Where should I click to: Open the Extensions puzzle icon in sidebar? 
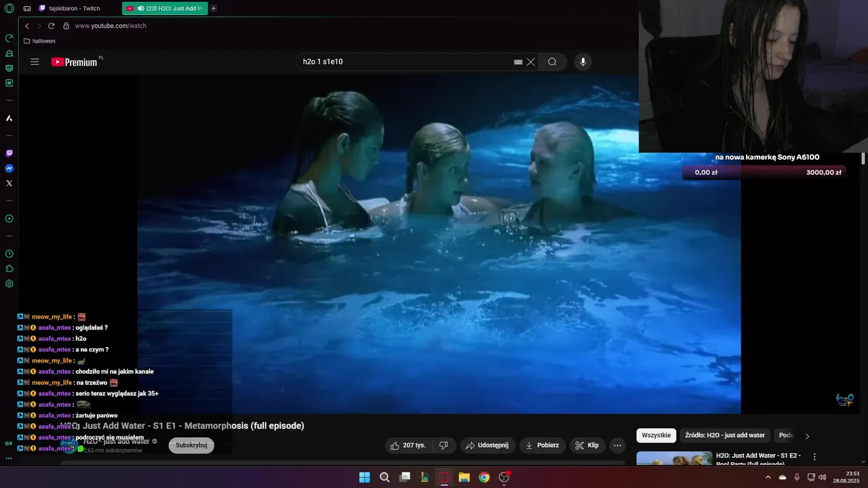point(9,268)
